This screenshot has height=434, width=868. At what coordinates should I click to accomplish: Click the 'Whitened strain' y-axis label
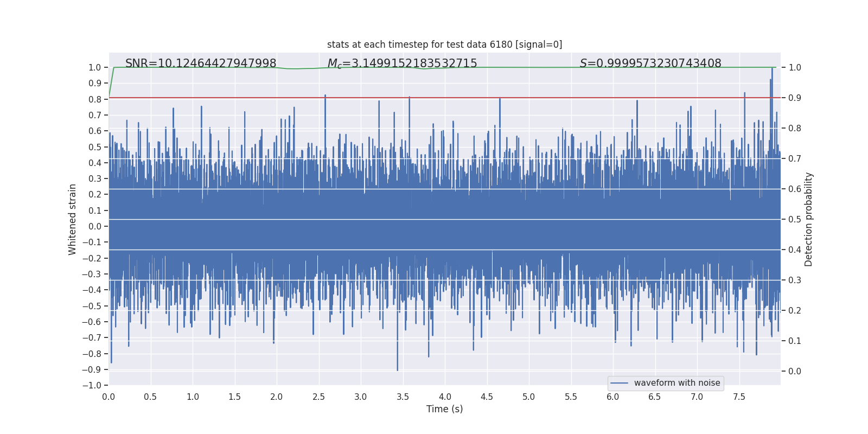(x=72, y=219)
